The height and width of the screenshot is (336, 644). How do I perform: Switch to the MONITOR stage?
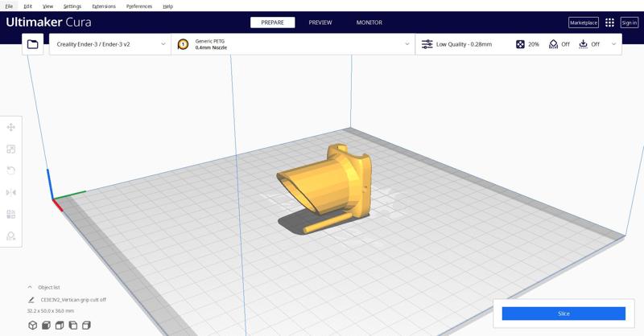coord(369,23)
